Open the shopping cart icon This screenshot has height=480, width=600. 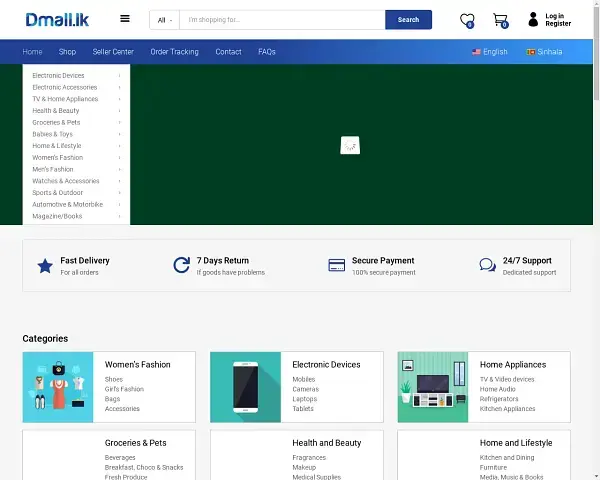click(500, 19)
